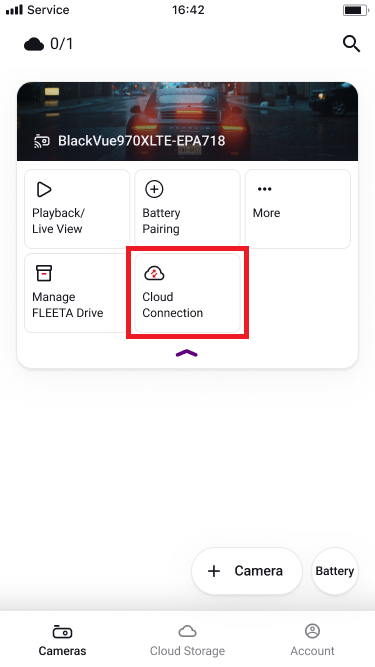Tap the archive box Manage FLEETA Drive icon

click(44, 273)
